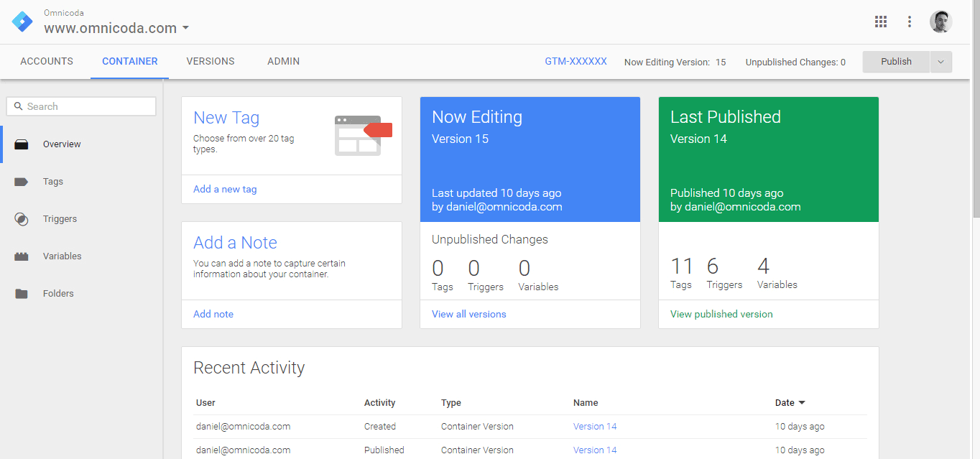Click Add a new tag
This screenshot has width=980, height=459.
pyautogui.click(x=225, y=188)
